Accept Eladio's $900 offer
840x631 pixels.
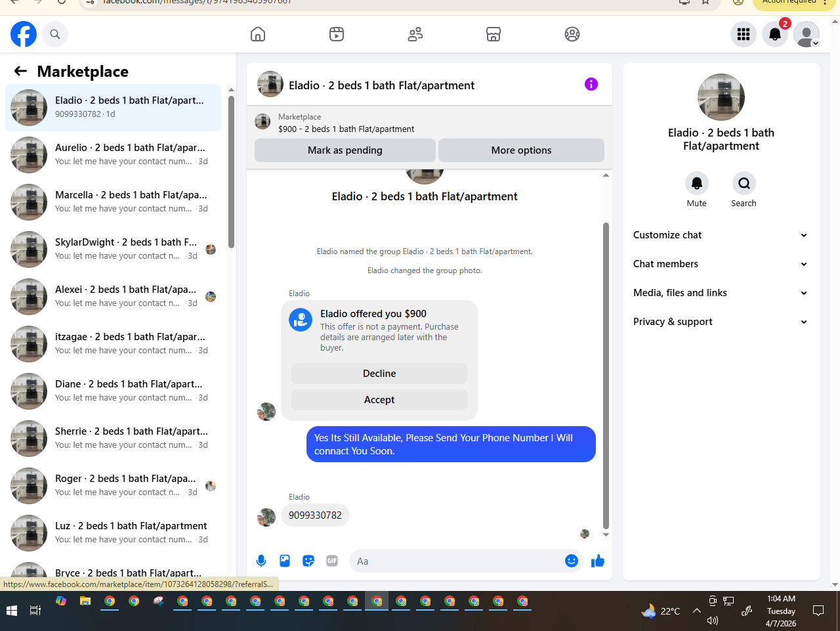[379, 400]
